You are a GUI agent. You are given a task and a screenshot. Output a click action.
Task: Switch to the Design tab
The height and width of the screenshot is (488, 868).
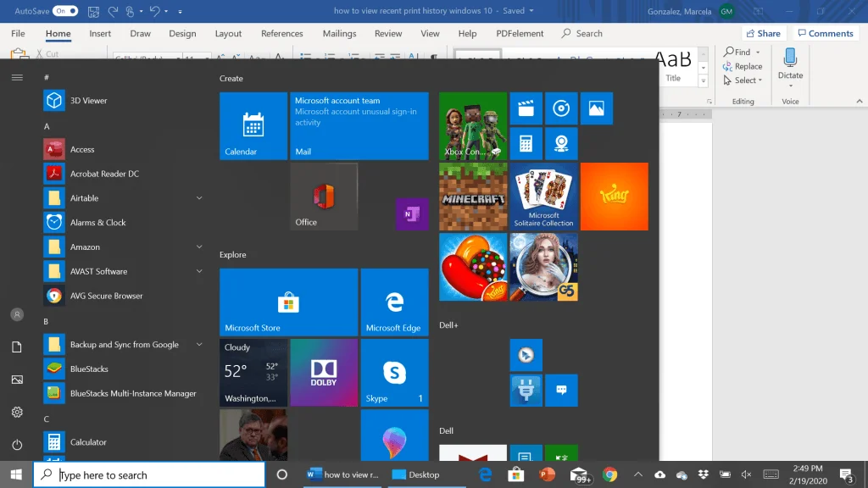tap(183, 33)
